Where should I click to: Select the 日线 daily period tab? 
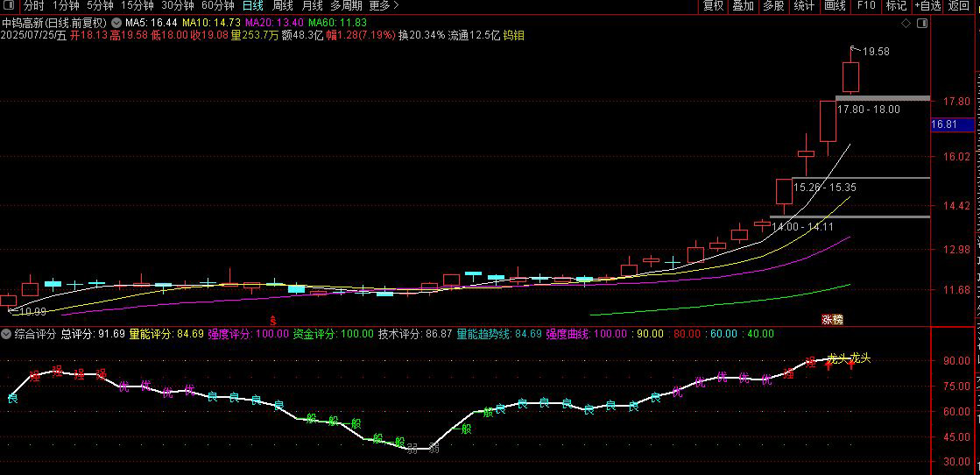click(252, 6)
